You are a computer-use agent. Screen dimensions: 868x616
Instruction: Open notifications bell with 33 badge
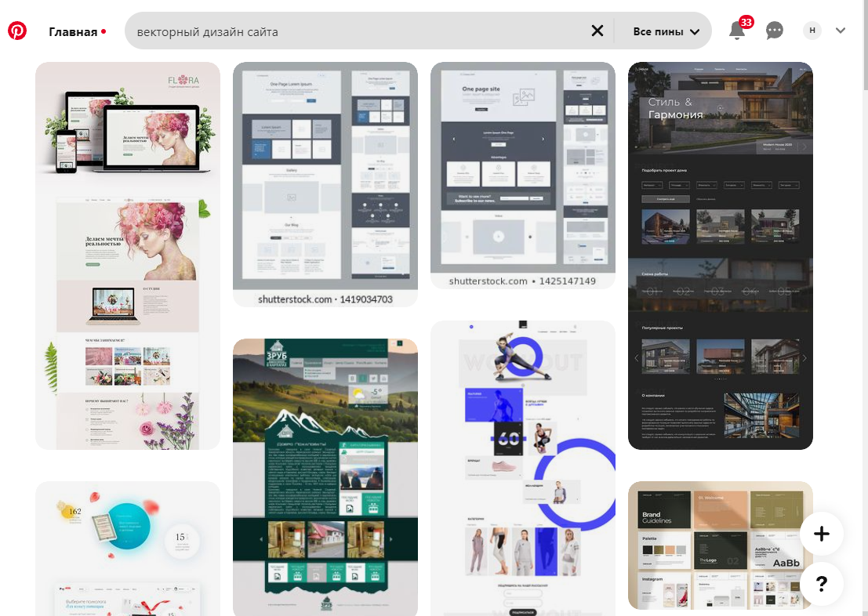pyautogui.click(x=737, y=30)
